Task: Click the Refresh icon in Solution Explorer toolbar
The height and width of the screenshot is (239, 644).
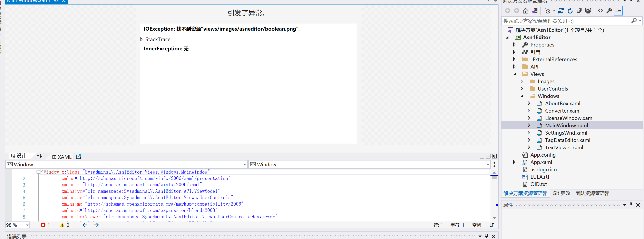Action: [570, 10]
